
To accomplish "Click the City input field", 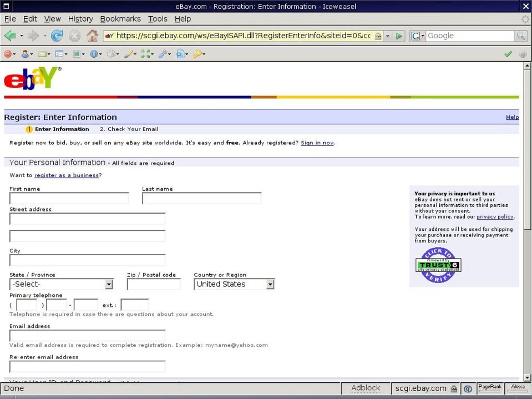I will click(x=87, y=260).
